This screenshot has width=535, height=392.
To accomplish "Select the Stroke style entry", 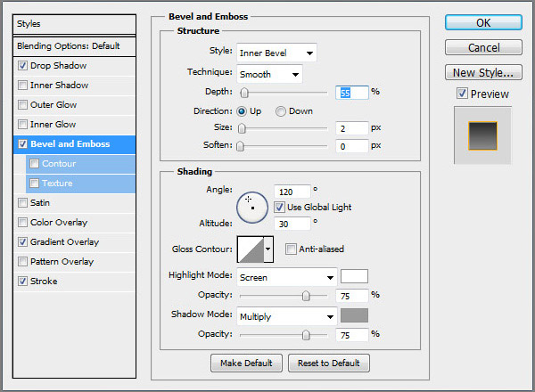I will point(44,282).
